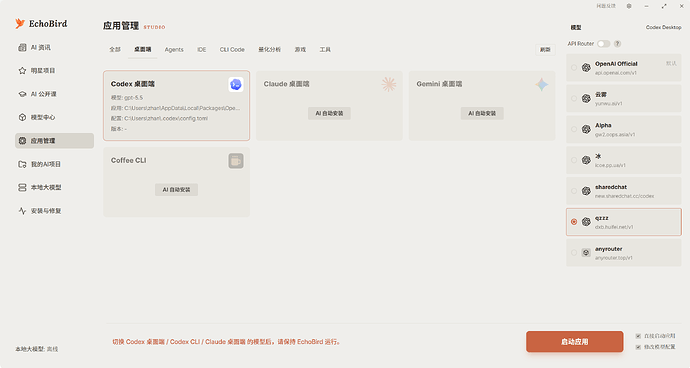Click the gpt-5.5 model line
This screenshot has width=690, height=368.
point(127,98)
